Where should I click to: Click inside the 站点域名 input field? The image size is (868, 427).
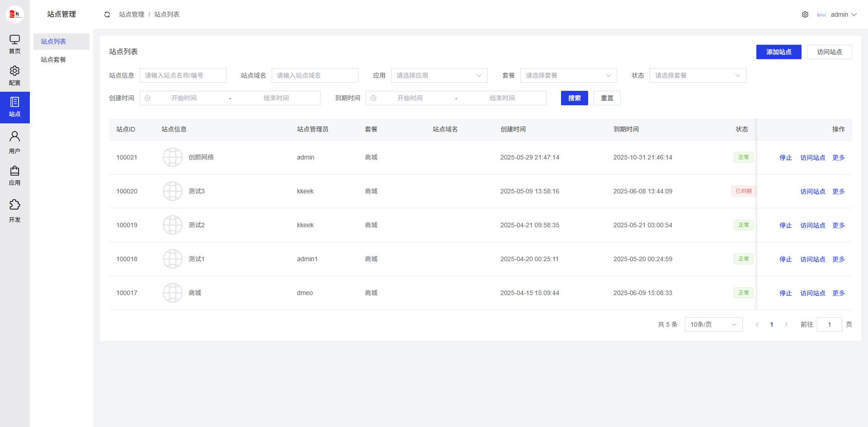coord(315,75)
